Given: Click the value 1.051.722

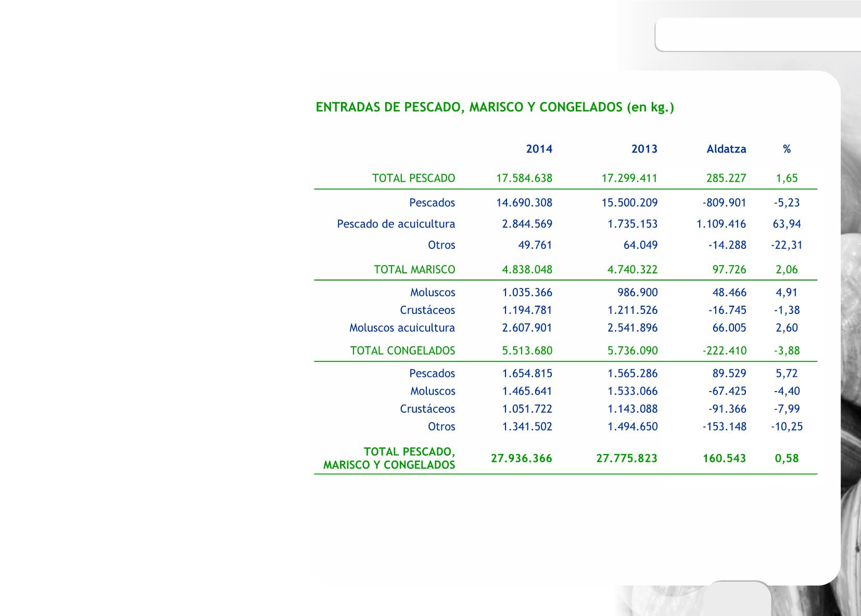Looking at the screenshot, I should coord(527,409).
